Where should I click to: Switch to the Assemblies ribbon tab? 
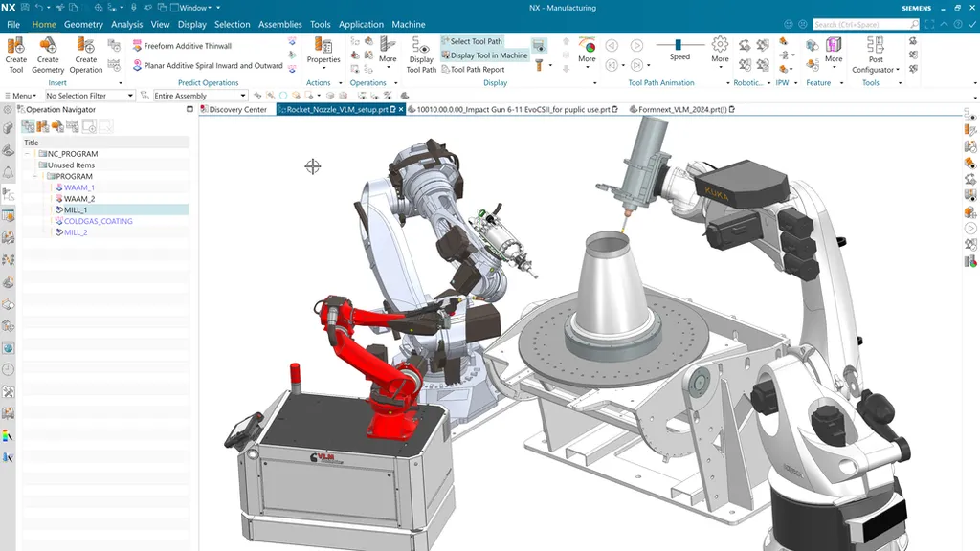(x=280, y=24)
